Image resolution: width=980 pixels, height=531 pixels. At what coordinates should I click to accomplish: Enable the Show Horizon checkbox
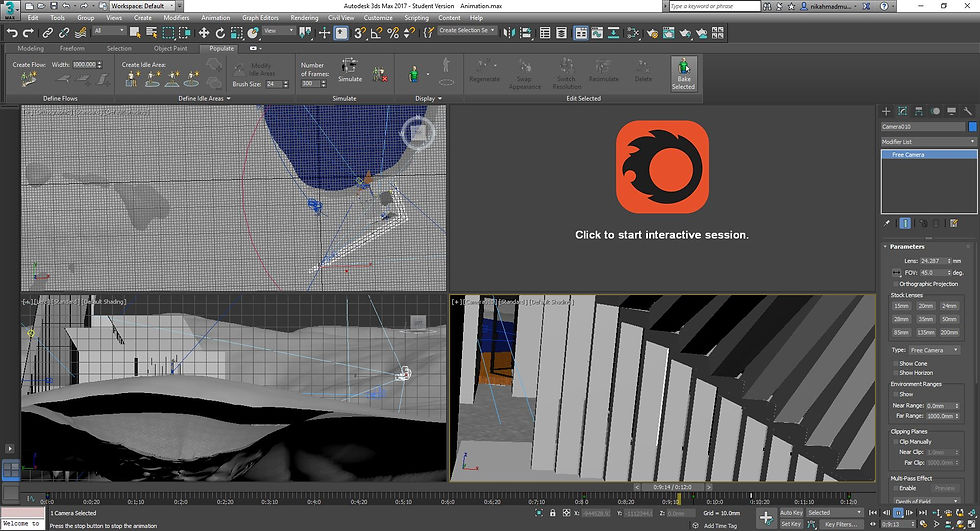coord(896,372)
